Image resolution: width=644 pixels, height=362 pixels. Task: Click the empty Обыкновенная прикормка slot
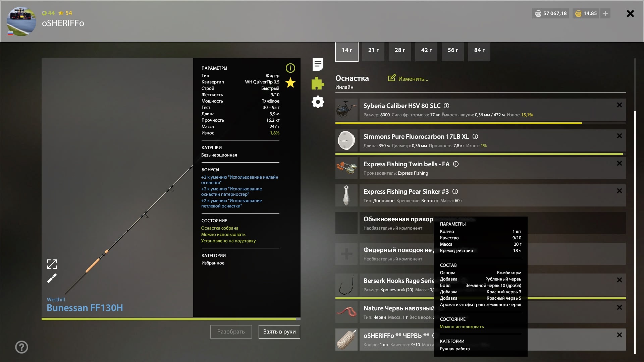pos(346,223)
